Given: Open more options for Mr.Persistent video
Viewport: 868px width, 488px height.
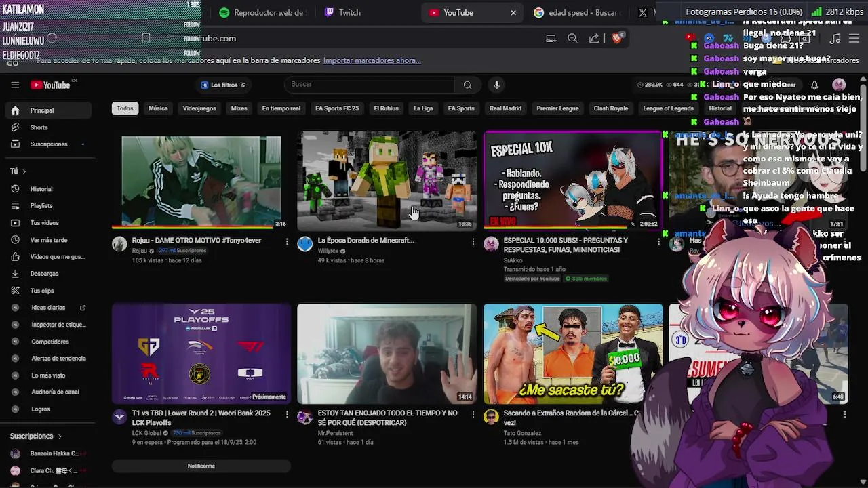Looking at the screenshot, I should [x=473, y=414].
